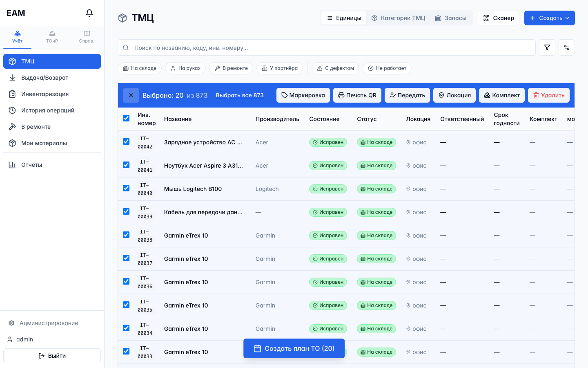Filter by С дефектом chip
The image size is (588, 368).
[x=335, y=68]
